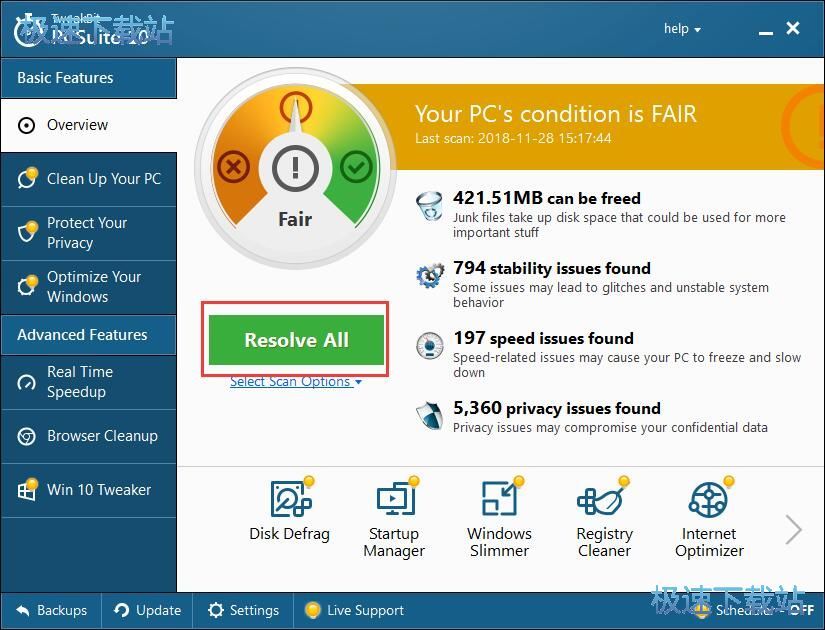Click the Registry Cleaner label
This screenshot has height=630, width=825.
point(604,542)
